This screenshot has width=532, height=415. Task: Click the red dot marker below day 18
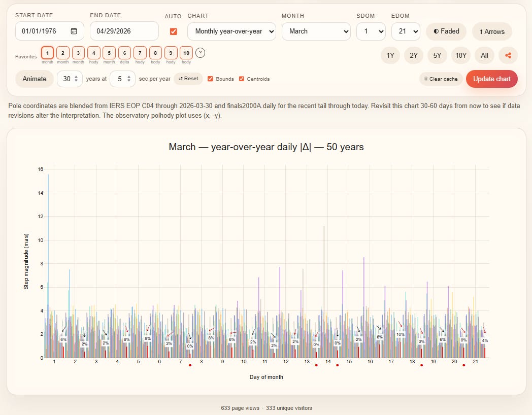421,365
